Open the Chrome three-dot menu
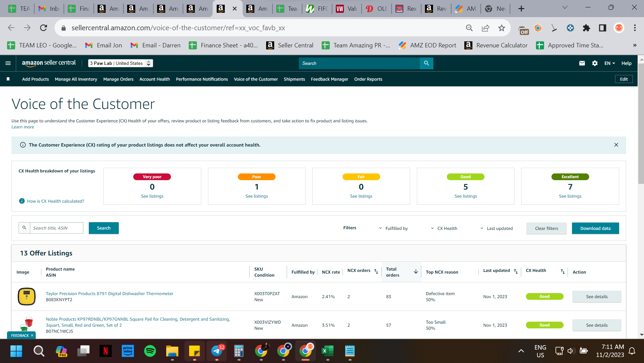Screen dimensions: 644x363 point(635,28)
